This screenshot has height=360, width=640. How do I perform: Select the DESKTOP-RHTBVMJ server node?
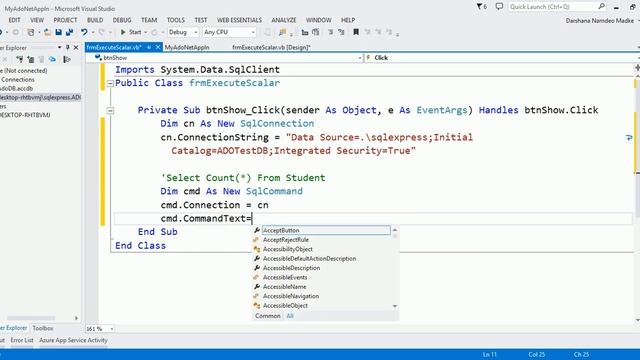(25, 115)
